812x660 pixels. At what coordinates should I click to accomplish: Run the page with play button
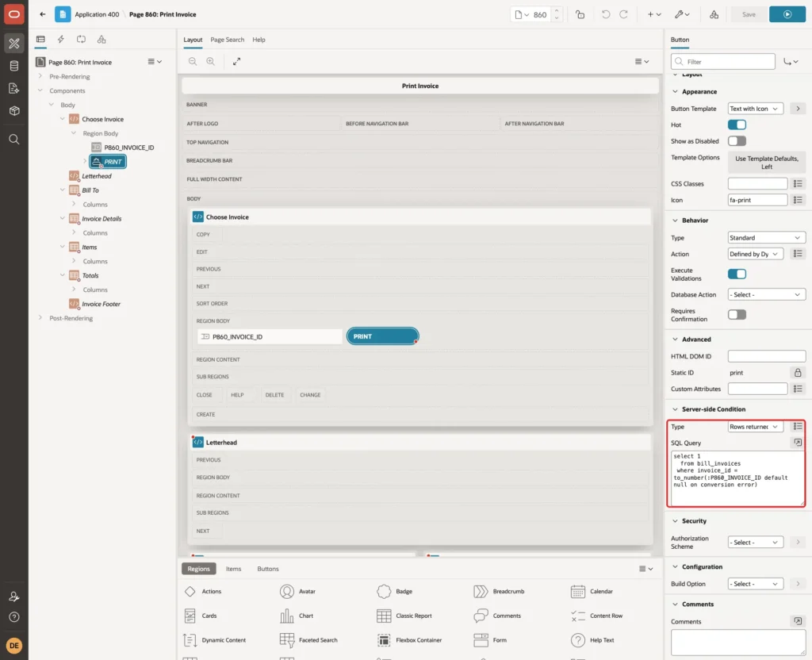tap(787, 14)
